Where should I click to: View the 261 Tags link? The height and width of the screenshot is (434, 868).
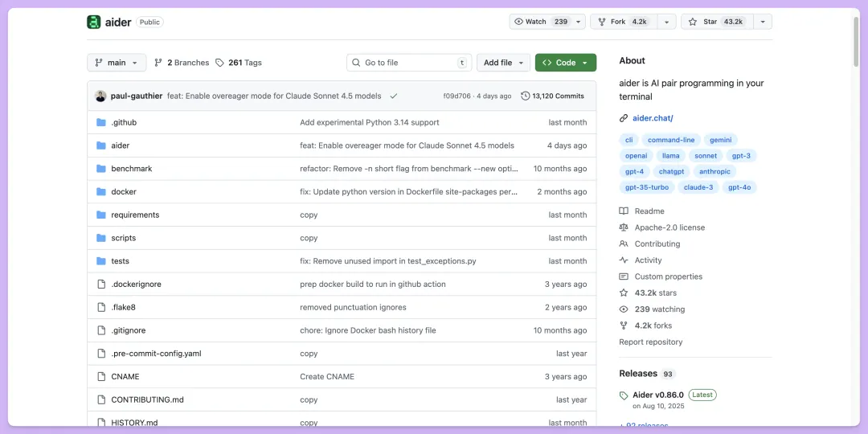click(x=239, y=63)
